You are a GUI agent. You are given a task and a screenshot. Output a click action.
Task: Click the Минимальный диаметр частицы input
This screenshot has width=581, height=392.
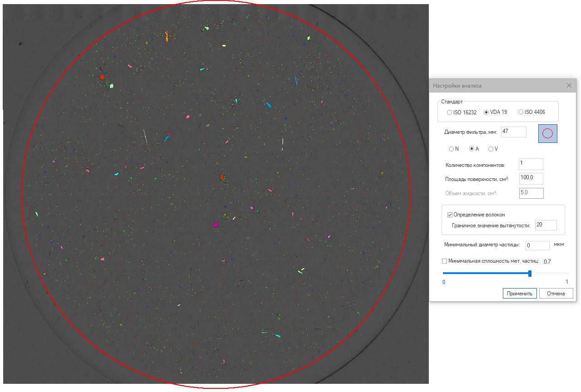click(x=537, y=245)
